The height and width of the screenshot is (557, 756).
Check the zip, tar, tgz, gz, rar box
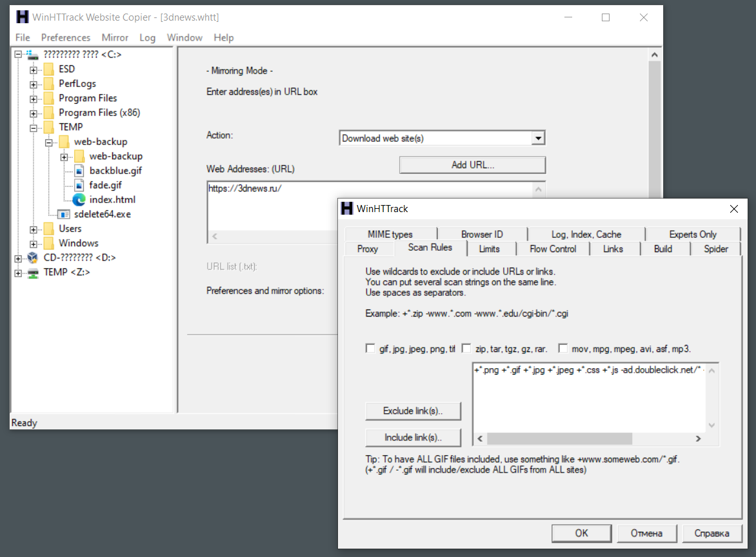pyautogui.click(x=466, y=348)
